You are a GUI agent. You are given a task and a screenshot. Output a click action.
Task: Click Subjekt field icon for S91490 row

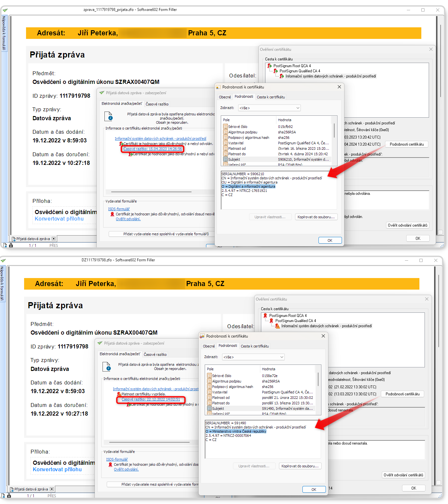pyautogui.click(x=209, y=409)
